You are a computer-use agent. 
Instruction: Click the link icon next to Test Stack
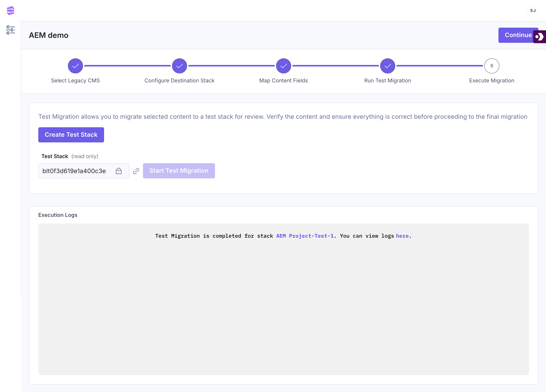click(136, 171)
